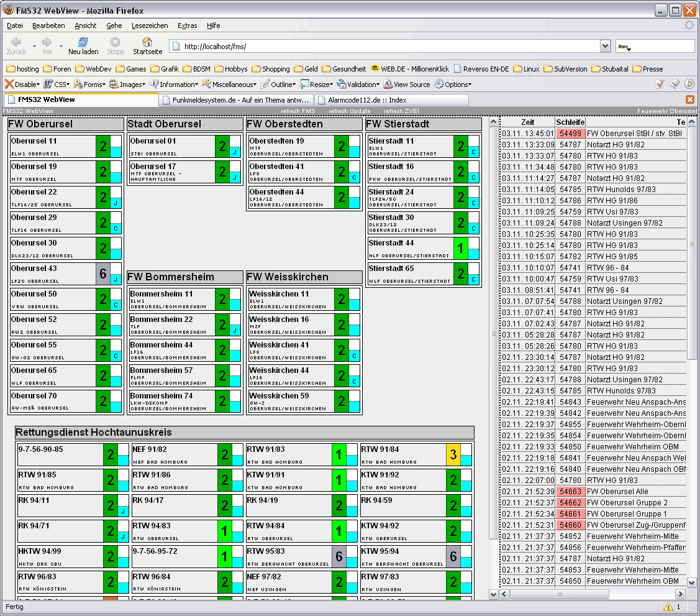This screenshot has height=616, width=700.
Task: Open the WebDev bookmark folder
Action: 94,69
